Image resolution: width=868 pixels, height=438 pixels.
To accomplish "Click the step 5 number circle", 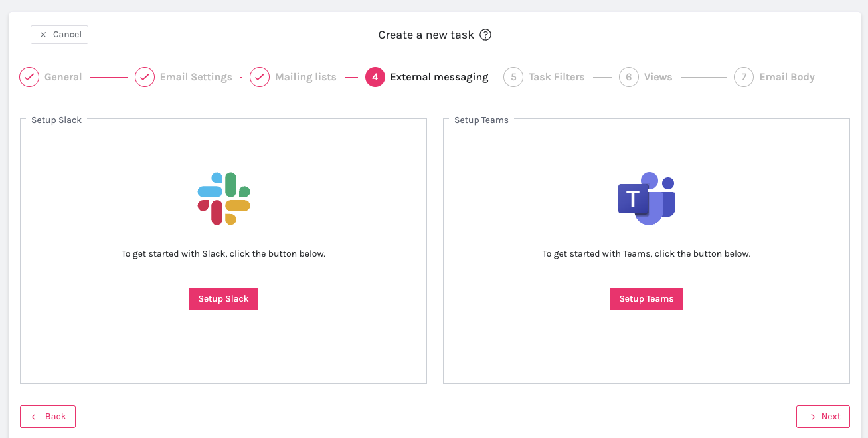I will click(x=513, y=77).
